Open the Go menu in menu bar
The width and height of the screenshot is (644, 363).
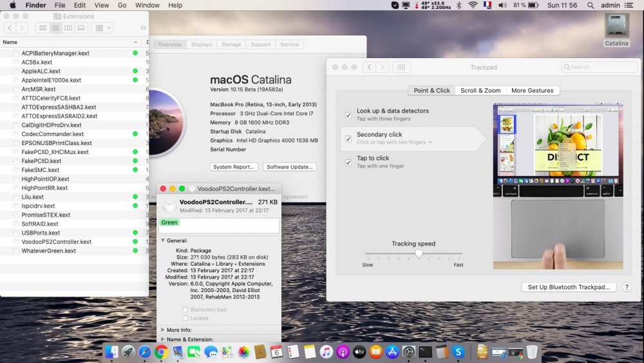point(122,5)
